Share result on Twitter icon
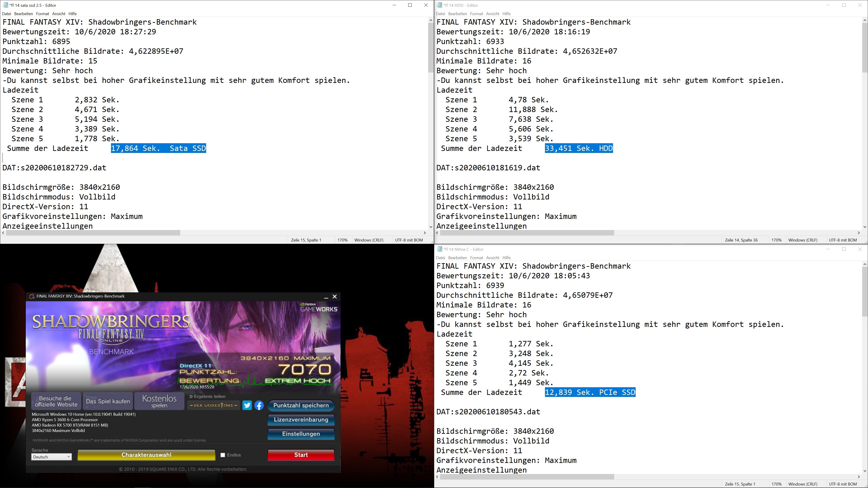This screenshot has height=488, width=868. (247, 406)
